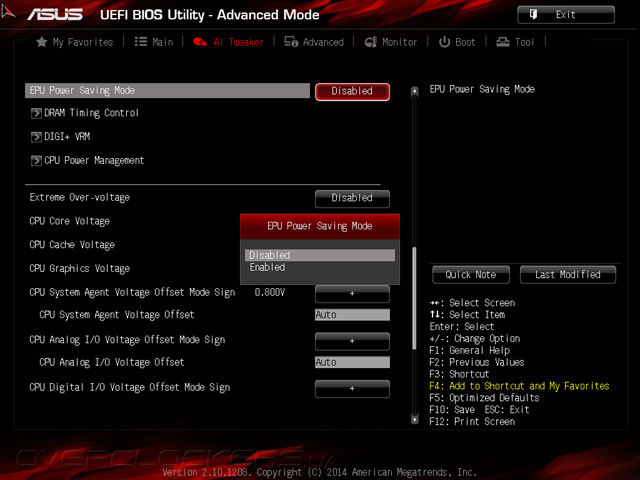640x480 pixels.
Task: Click CPU Digital I/O Voltage Offset Mode Sign label
Action: pos(130,387)
